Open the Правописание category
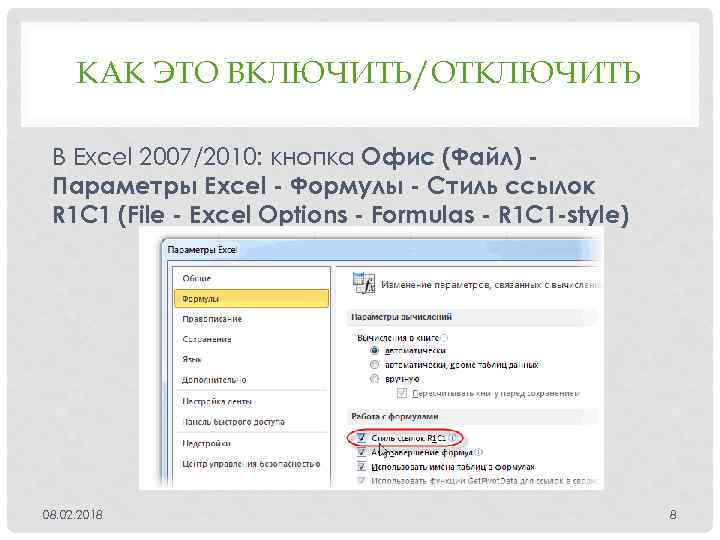The height and width of the screenshot is (540, 720). tap(212, 319)
